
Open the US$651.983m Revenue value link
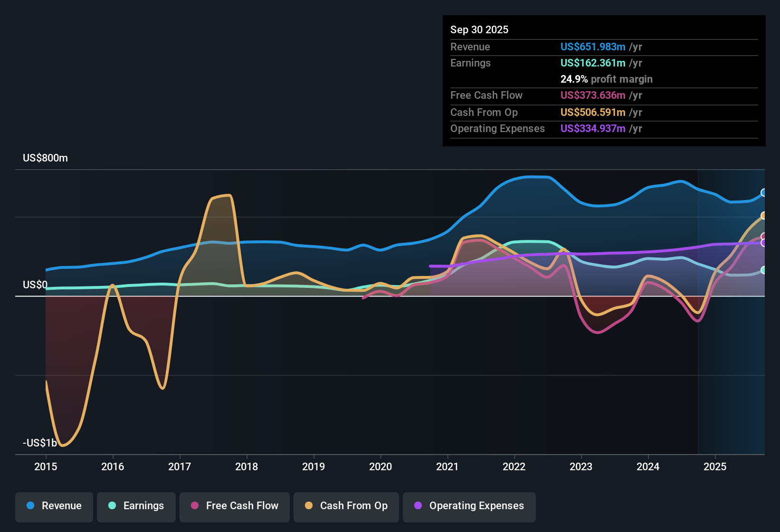(592, 47)
